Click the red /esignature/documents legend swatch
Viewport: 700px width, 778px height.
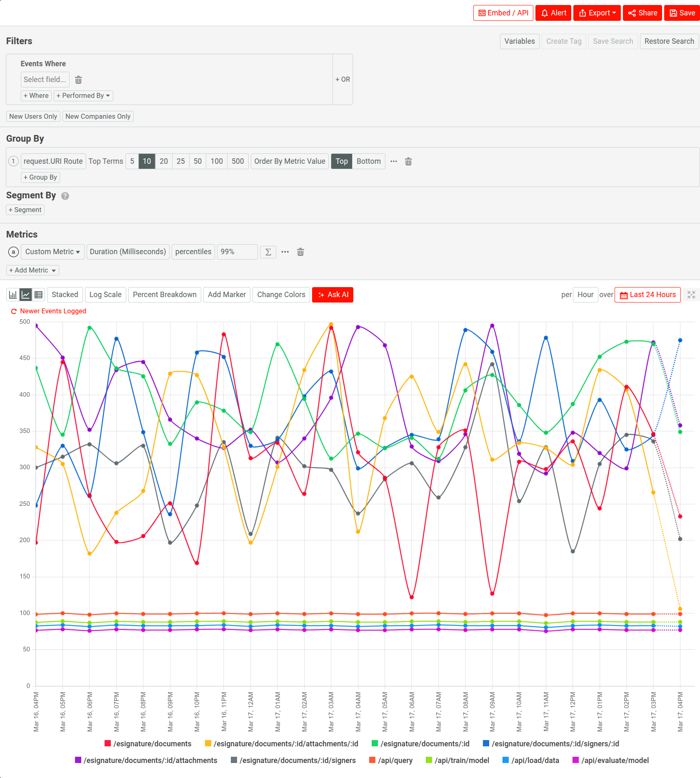pyautogui.click(x=107, y=743)
